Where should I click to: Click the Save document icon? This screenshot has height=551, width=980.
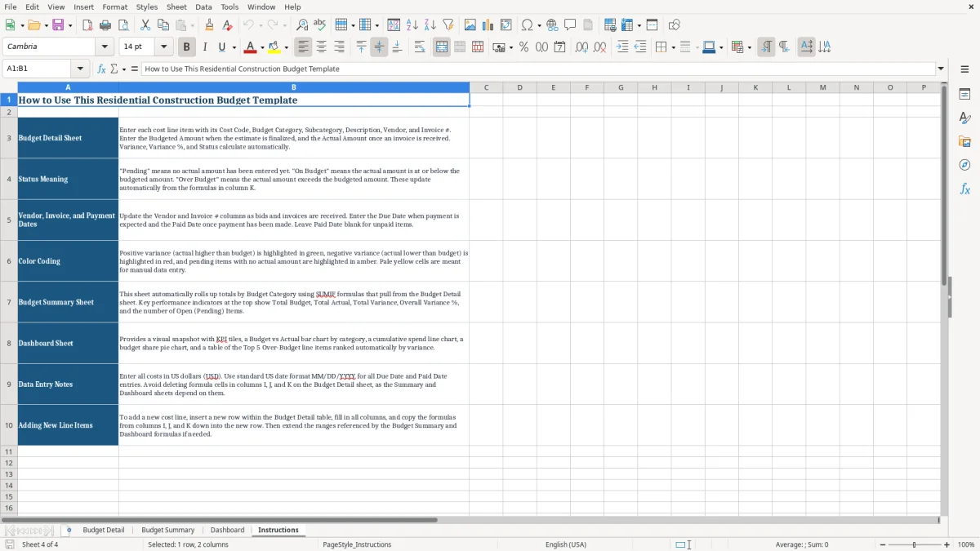click(58, 25)
